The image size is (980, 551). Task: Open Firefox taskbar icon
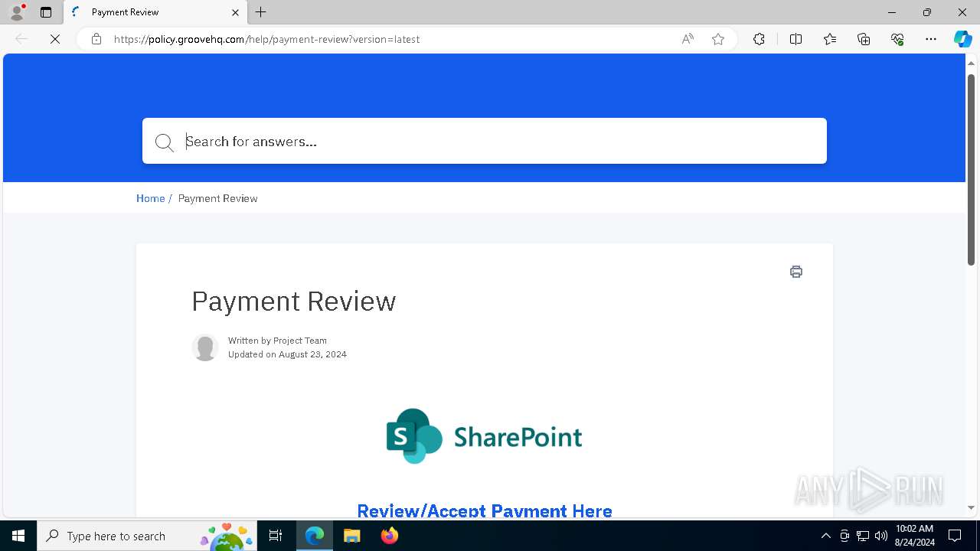390,536
